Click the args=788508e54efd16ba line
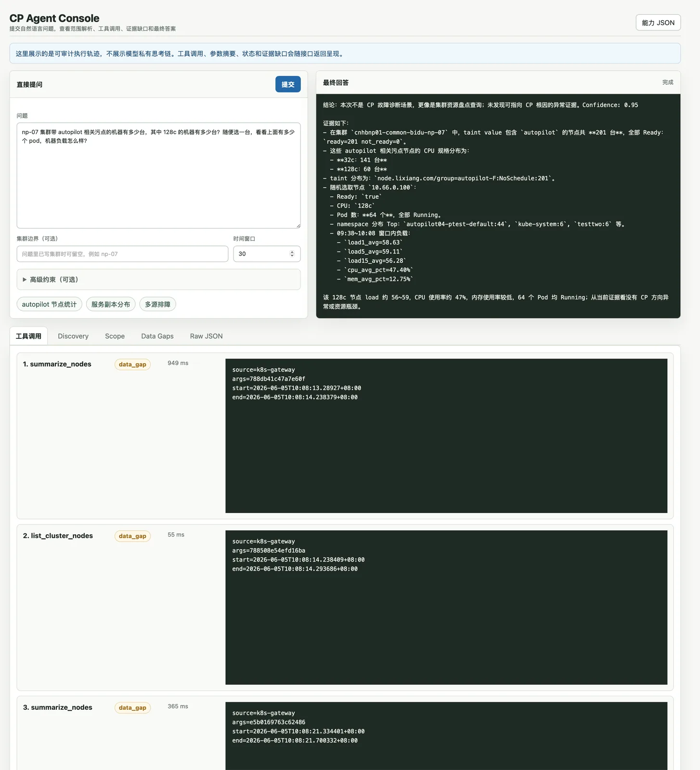Screen dimensions: 700x770 pyautogui.click(x=269, y=551)
